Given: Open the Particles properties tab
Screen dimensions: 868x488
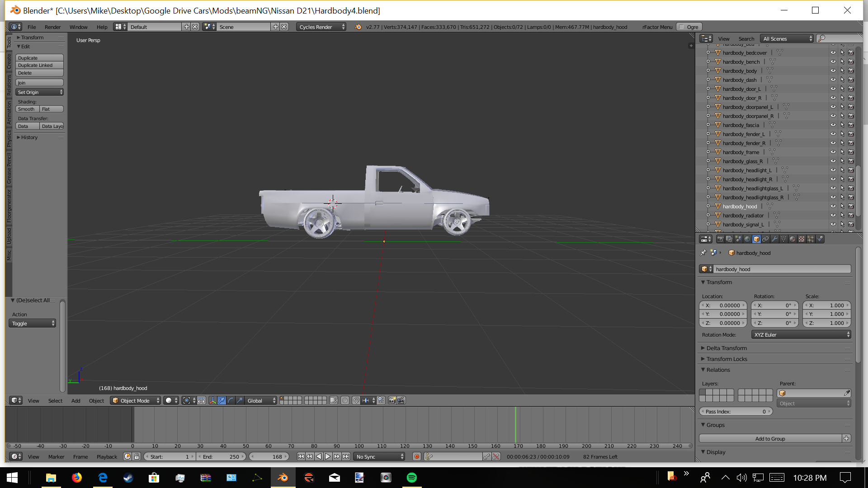Looking at the screenshot, I should (811, 239).
